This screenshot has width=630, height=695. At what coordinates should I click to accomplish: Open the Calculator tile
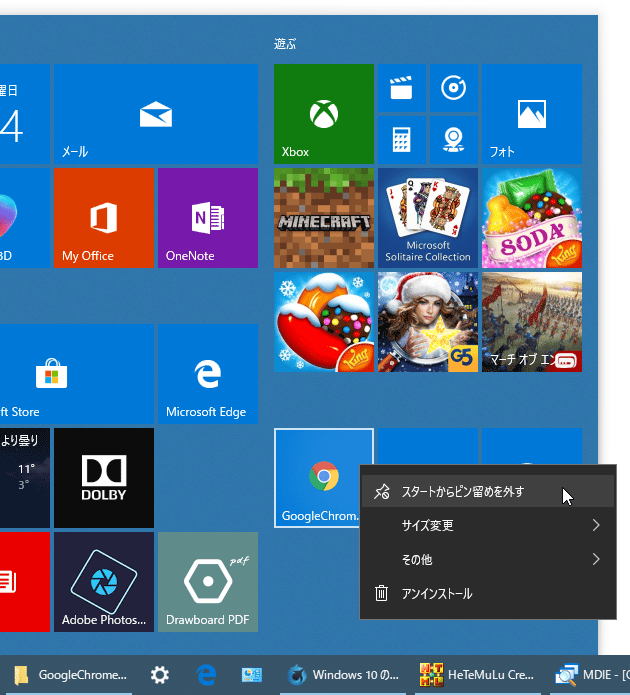pos(402,140)
